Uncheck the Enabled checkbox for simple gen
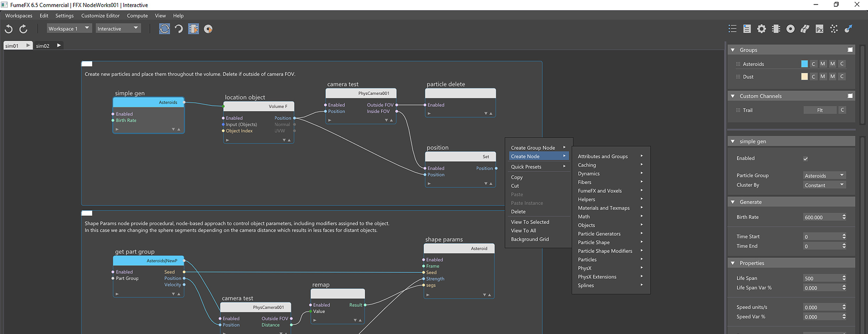This screenshot has width=868, height=334. (805, 158)
